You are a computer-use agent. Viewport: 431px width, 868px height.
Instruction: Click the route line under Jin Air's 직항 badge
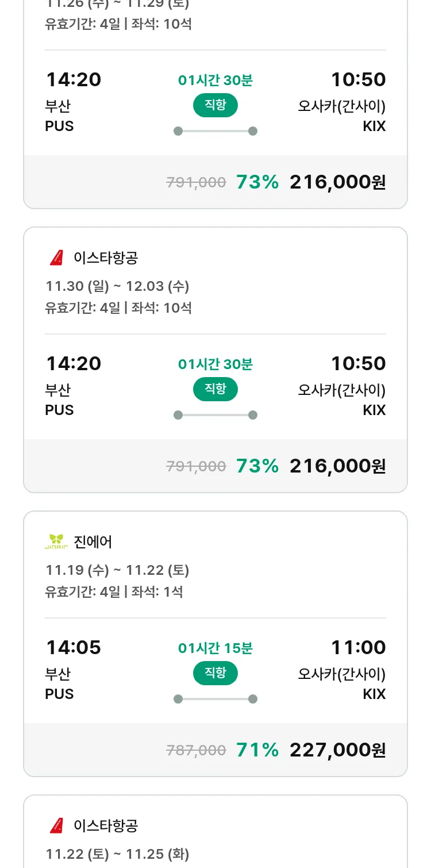pyautogui.click(x=215, y=699)
